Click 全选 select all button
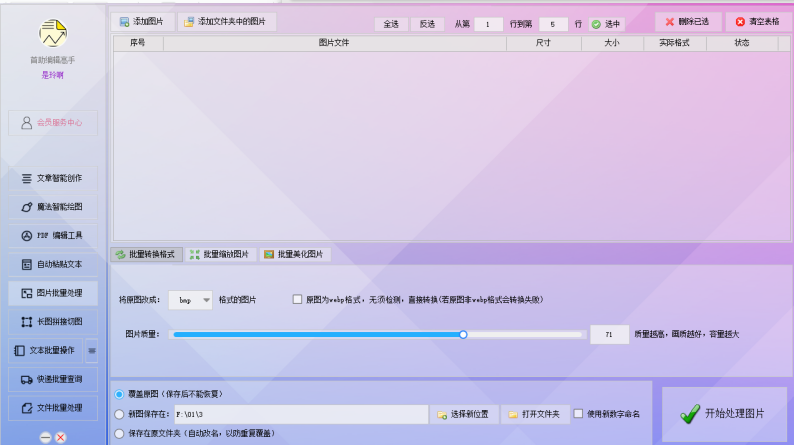This screenshot has width=794, height=445. (x=391, y=24)
